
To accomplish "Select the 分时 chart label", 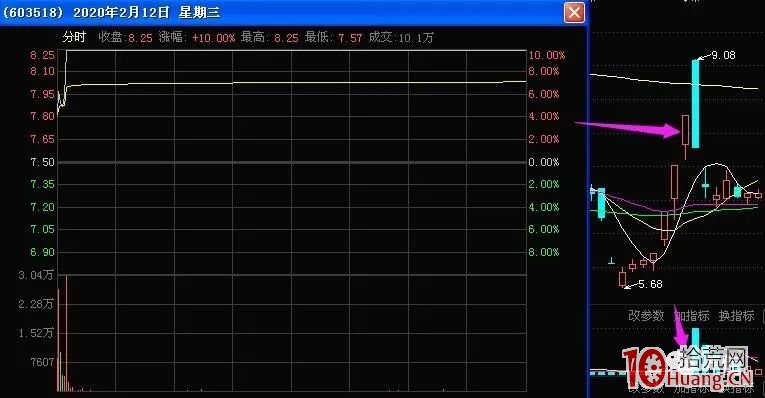I will [x=74, y=37].
